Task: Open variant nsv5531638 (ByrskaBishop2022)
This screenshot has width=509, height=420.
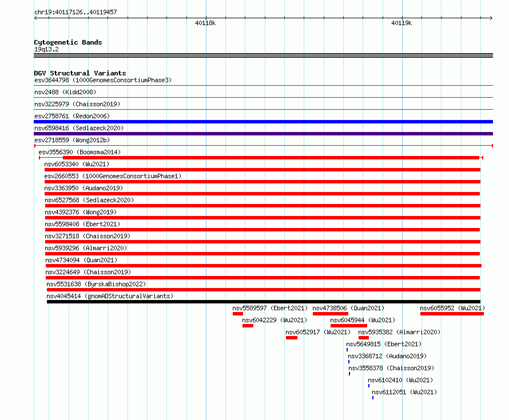Action: click(96, 284)
